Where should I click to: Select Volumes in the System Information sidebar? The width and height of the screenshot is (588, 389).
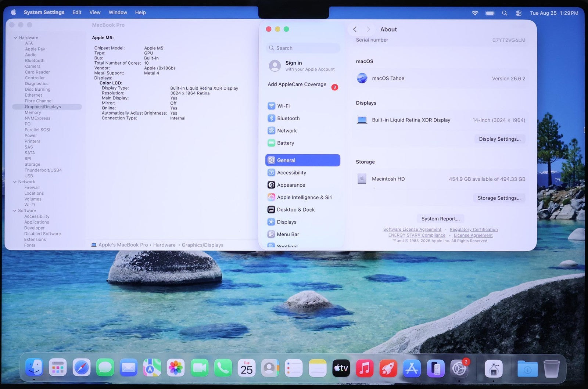[33, 199]
